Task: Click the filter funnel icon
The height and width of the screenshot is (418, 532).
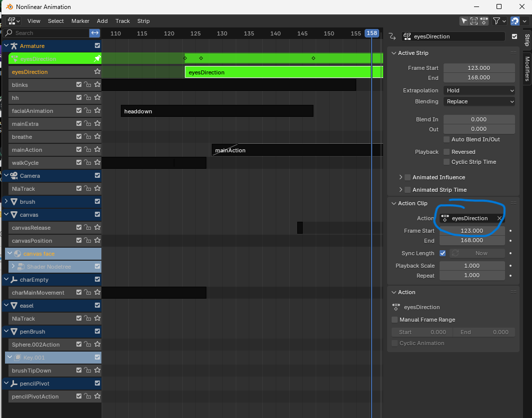Action: point(497,21)
